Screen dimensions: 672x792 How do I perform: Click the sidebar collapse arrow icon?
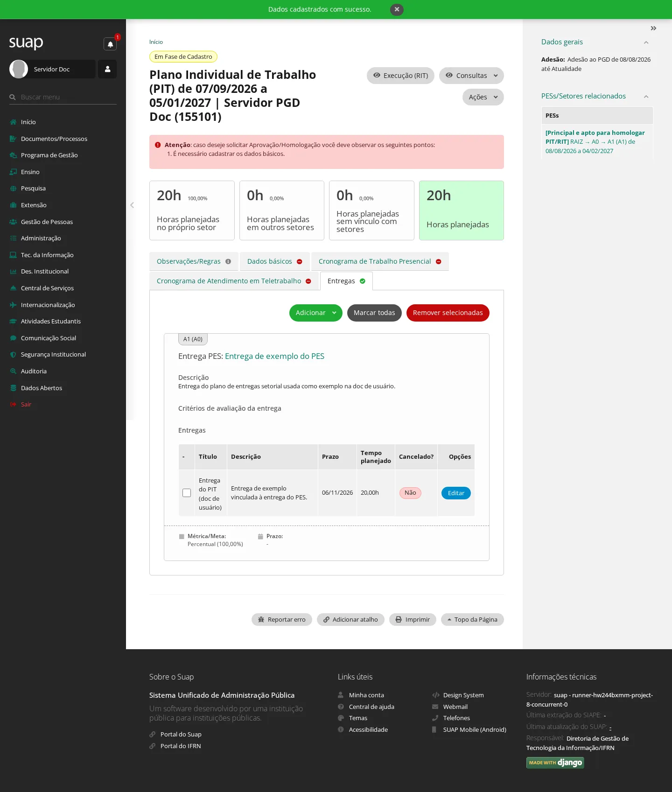pyautogui.click(x=132, y=205)
